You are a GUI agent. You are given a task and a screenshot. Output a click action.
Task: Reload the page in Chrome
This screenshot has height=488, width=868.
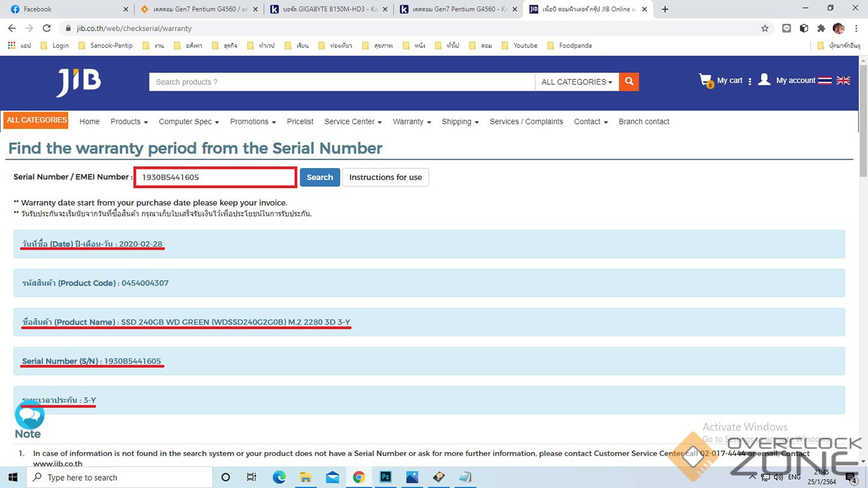tap(46, 28)
